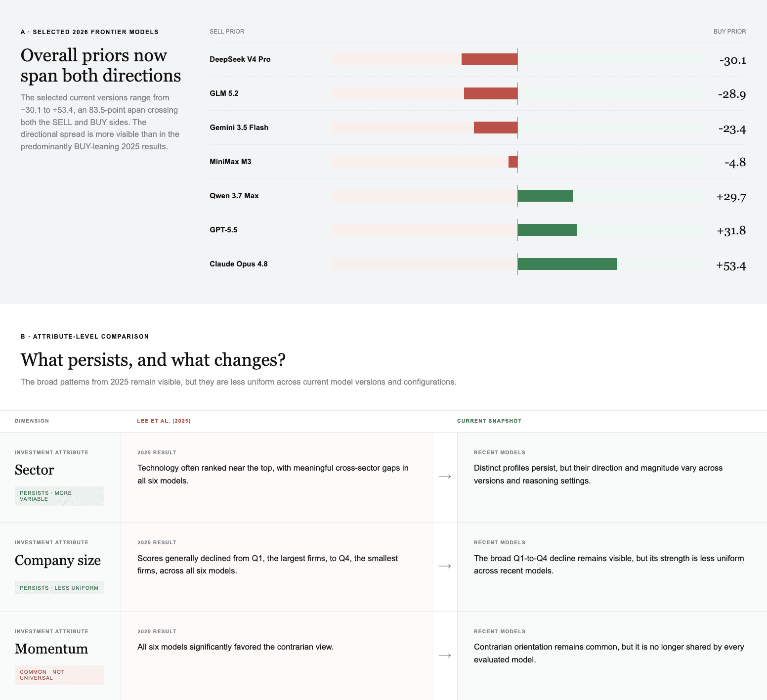767x700 pixels.
Task: Click the arrow icon in the Momentum row
Action: (445, 656)
